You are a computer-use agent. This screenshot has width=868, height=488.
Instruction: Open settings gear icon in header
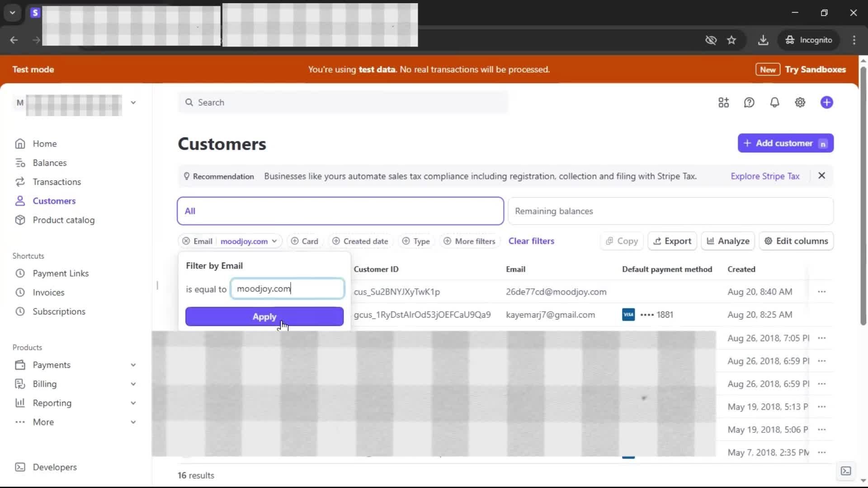coord(800,103)
